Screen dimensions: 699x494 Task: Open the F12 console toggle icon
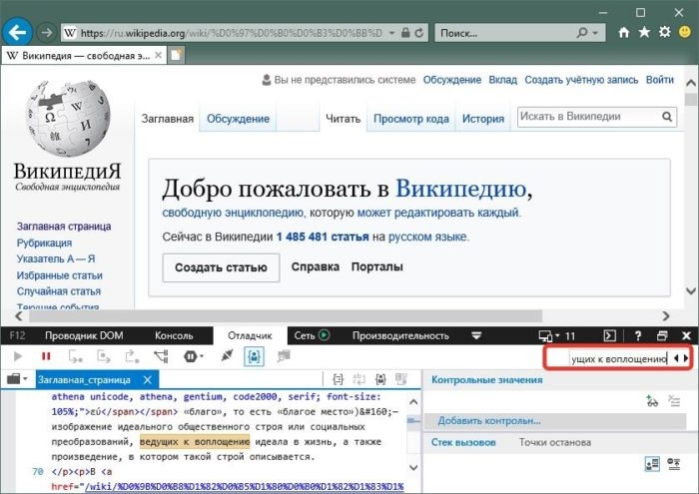click(x=609, y=336)
